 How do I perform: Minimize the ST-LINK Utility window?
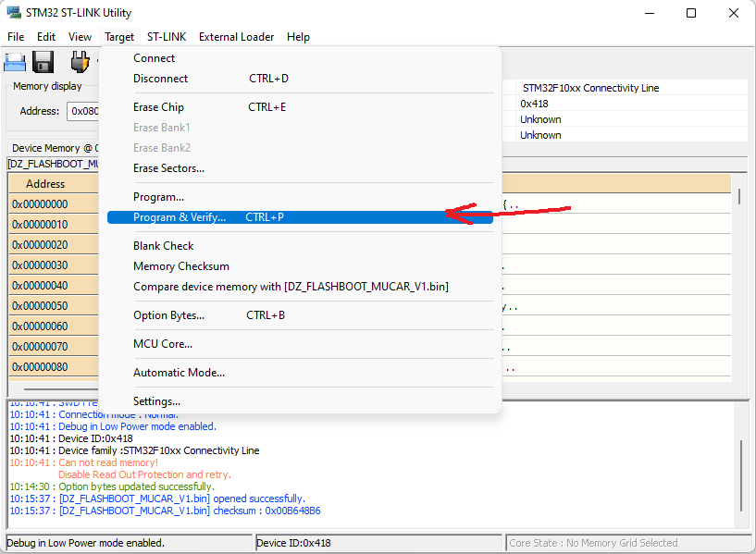pos(650,13)
